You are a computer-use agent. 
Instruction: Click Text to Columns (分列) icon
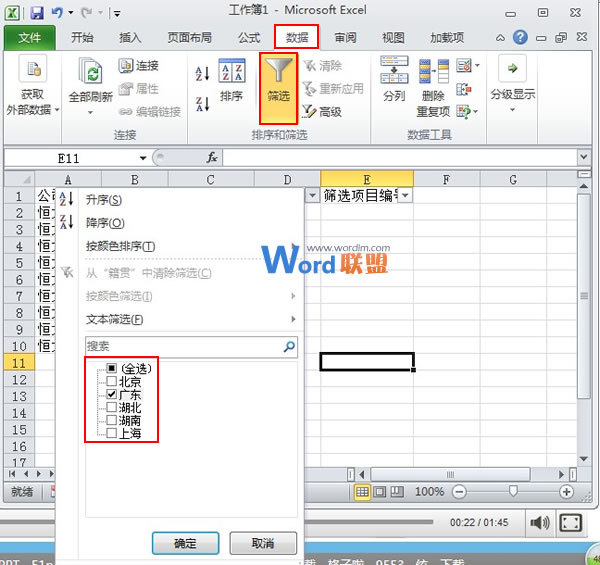[x=394, y=72]
